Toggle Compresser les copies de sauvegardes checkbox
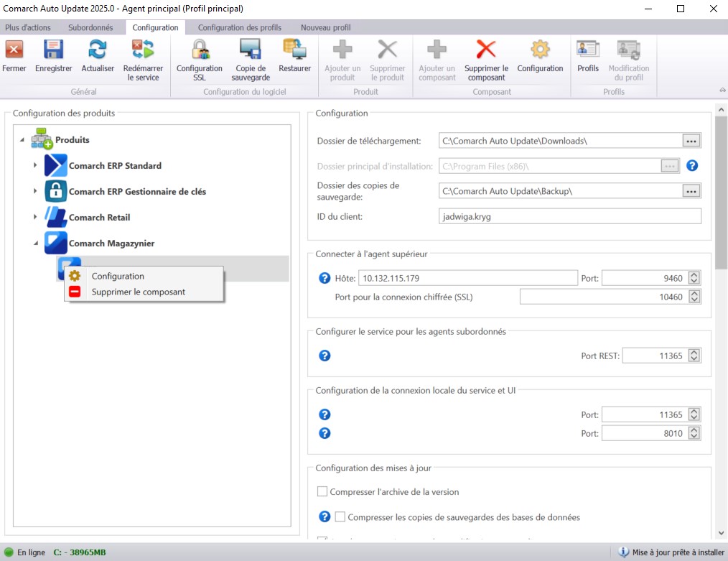This screenshot has width=728, height=561. point(340,517)
